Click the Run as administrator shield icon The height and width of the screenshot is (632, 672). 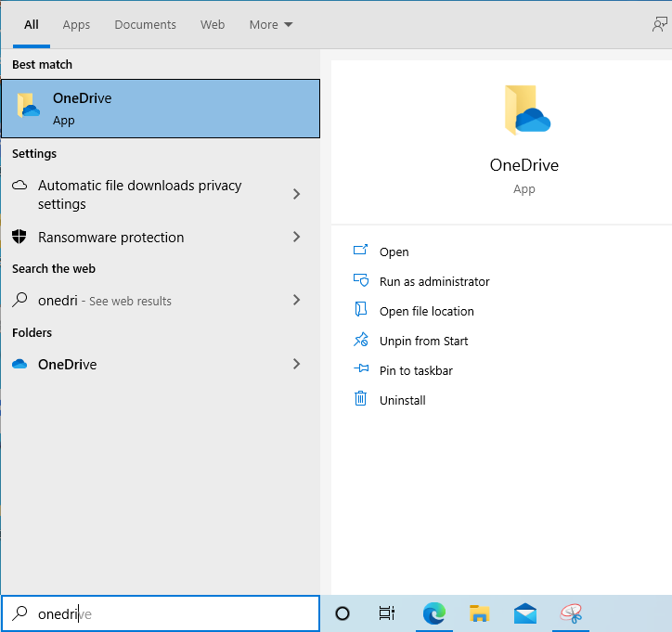tap(361, 279)
